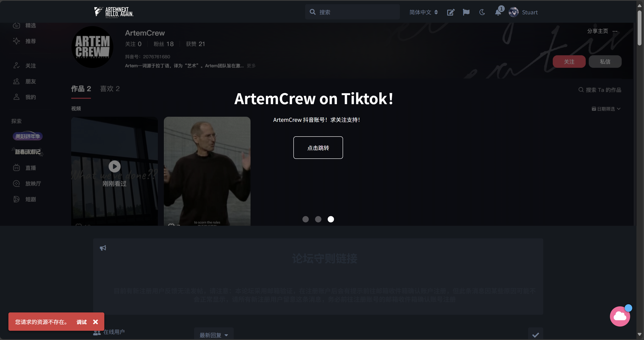Switch to the 喜欢 2 tab
The height and width of the screenshot is (340, 644).
point(110,89)
